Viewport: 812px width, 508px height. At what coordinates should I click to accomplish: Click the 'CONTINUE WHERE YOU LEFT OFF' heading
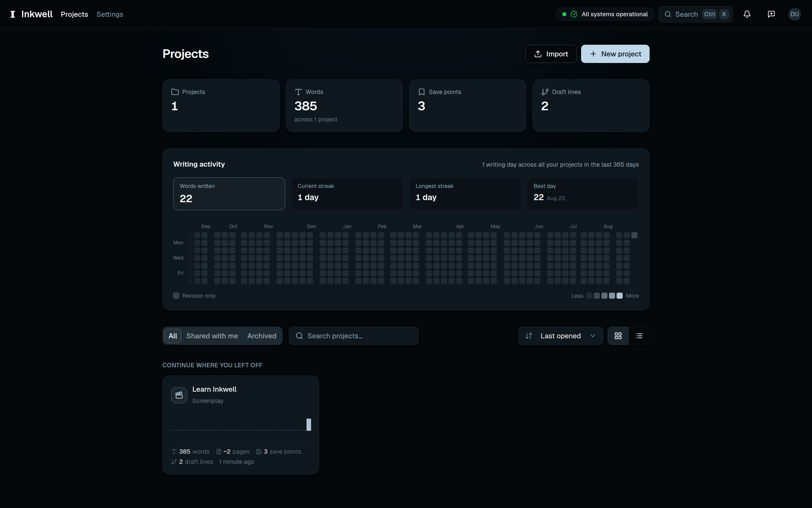pyautogui.click(x=212, y=365)
